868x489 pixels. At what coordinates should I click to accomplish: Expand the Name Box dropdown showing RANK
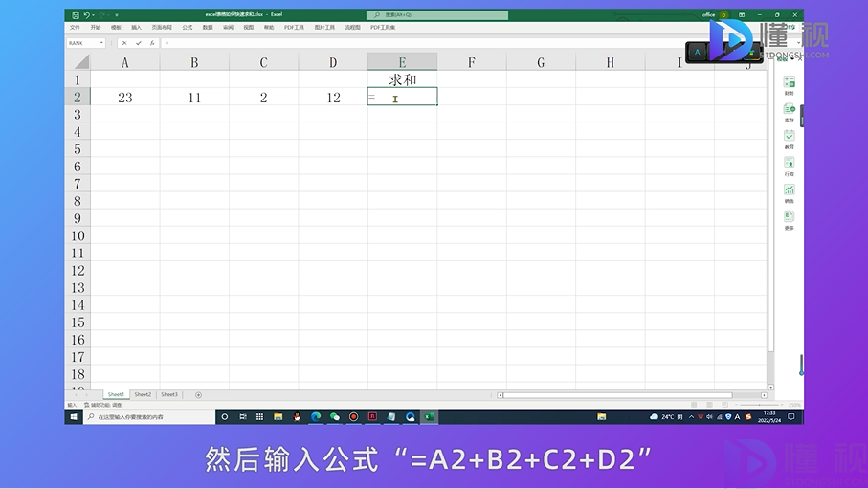[x=101, y=43]
